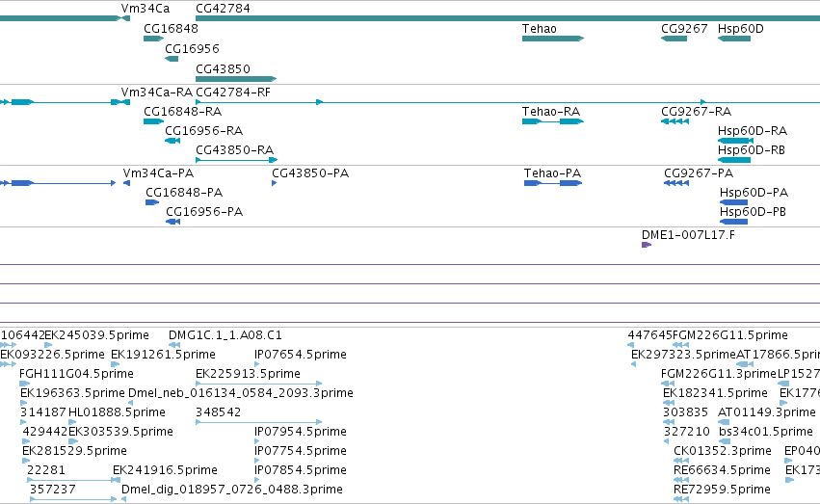Viewport: 820px width, 504px height.
Task: Click the Tehao-RA transcript glyph
Action: point(553,121)
